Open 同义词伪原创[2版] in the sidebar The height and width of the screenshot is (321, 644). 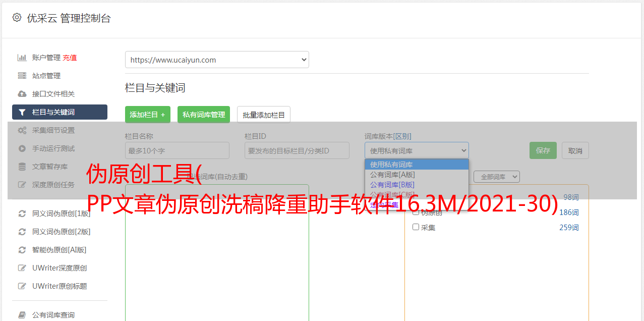point(62,232)
